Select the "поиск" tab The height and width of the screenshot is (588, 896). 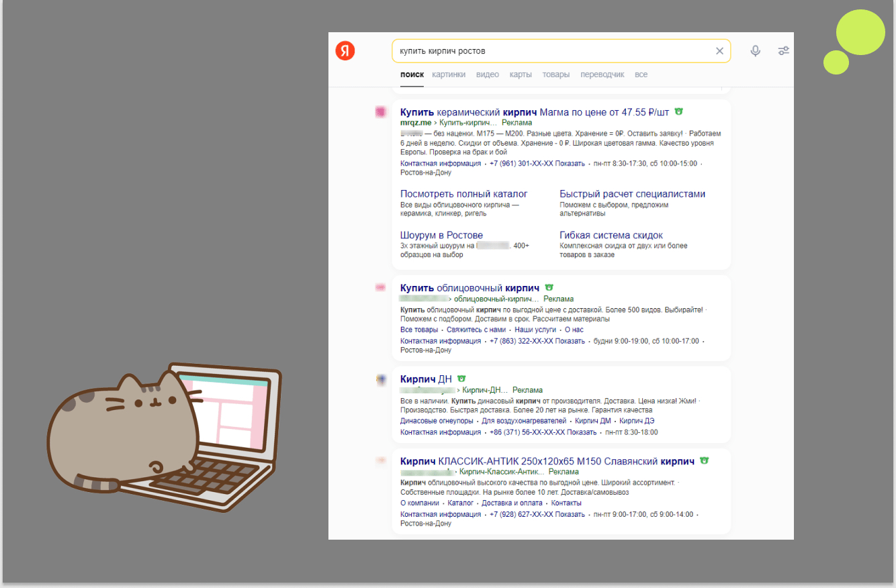point(412,75)
